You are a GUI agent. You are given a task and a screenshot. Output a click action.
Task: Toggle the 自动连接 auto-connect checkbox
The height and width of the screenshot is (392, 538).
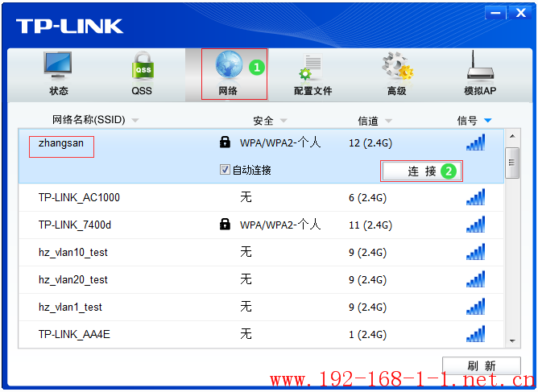point(225,169)
